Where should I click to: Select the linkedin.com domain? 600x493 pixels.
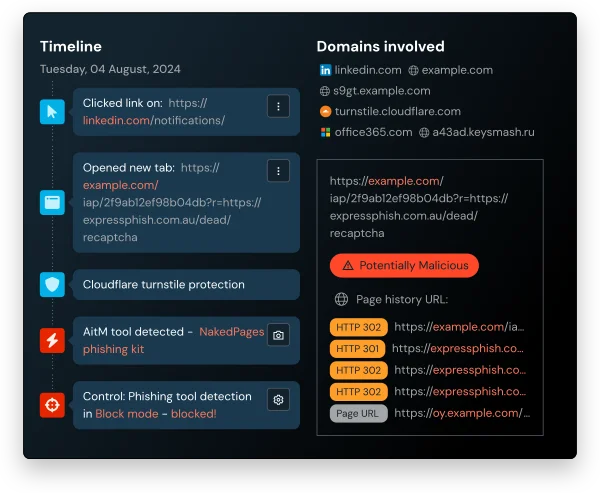[368, 70]
